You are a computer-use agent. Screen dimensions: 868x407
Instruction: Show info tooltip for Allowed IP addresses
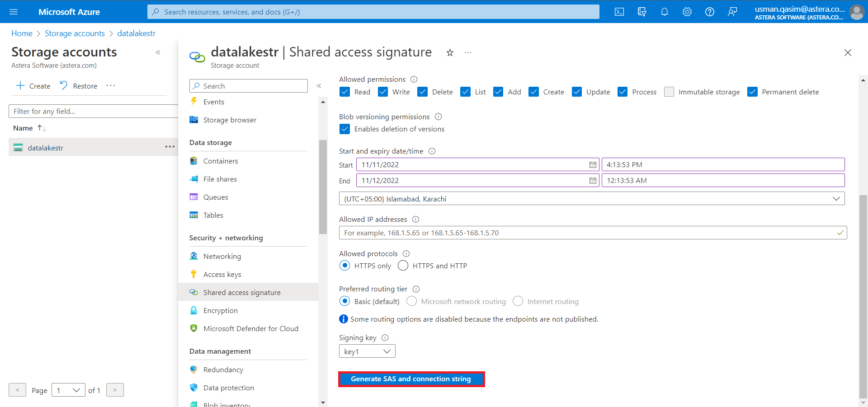415,220
